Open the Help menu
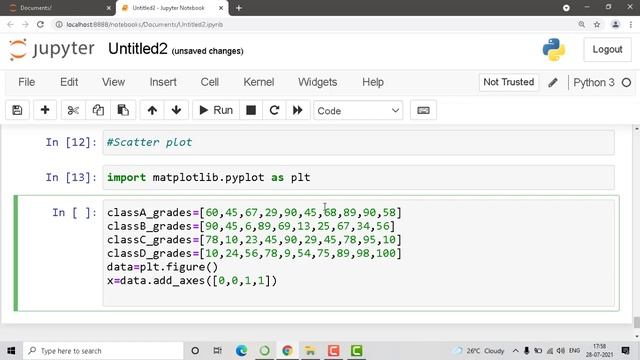Viewport: 640px width, 360px height. (373, 82)
